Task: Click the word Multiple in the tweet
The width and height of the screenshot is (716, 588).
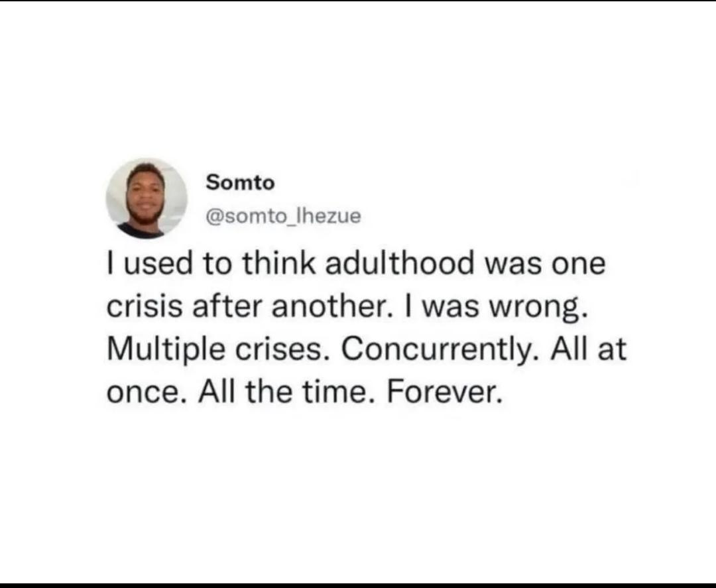Action: point(166,350)
